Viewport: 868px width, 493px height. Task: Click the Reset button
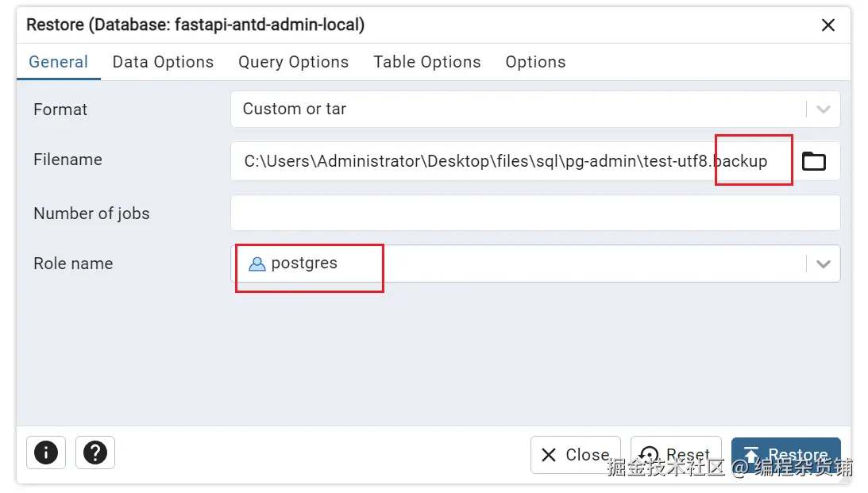point(676,455)
